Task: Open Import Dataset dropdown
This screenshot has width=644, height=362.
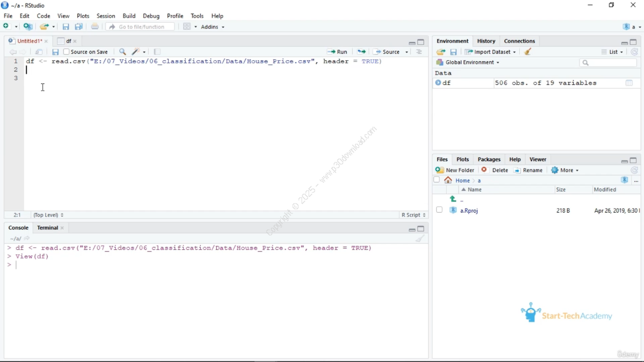Action: [490, 52]
